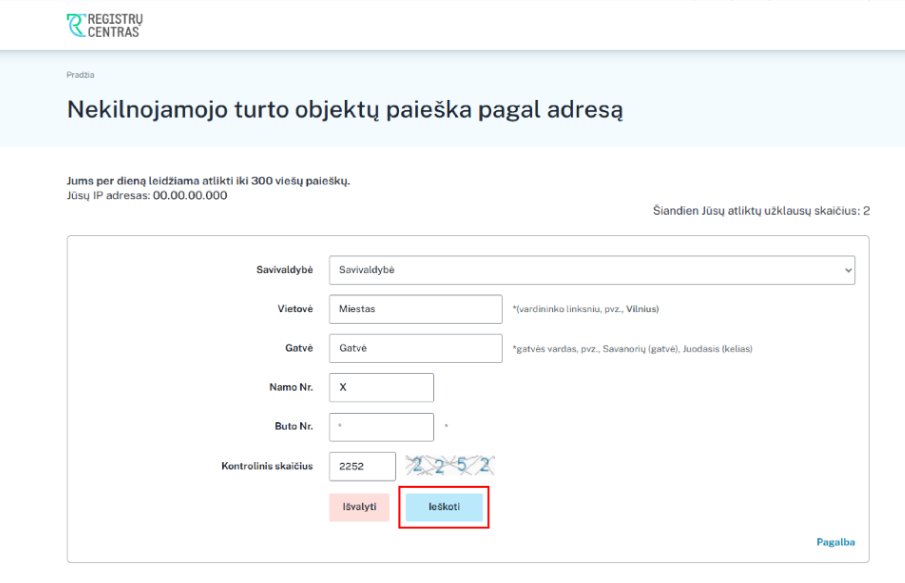Select the Namo Nr. input box
This screenshot has width=905, height=583.
pyautogui.click(x=381, y=387)
